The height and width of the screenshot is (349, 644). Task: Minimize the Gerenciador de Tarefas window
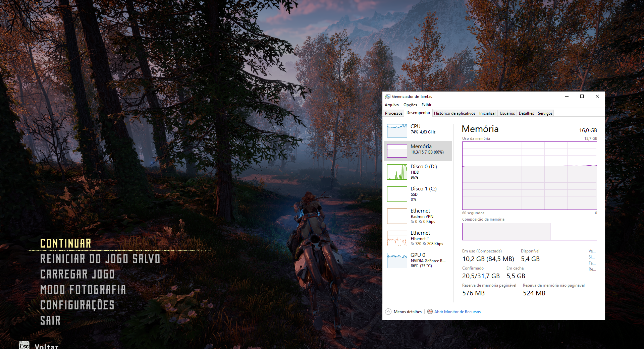click(567, 96)
